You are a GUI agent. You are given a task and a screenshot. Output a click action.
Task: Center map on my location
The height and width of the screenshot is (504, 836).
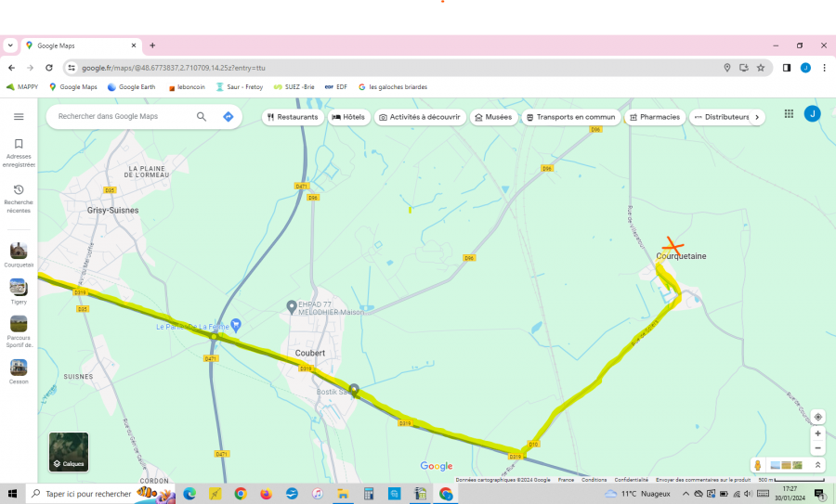point(817,417)
